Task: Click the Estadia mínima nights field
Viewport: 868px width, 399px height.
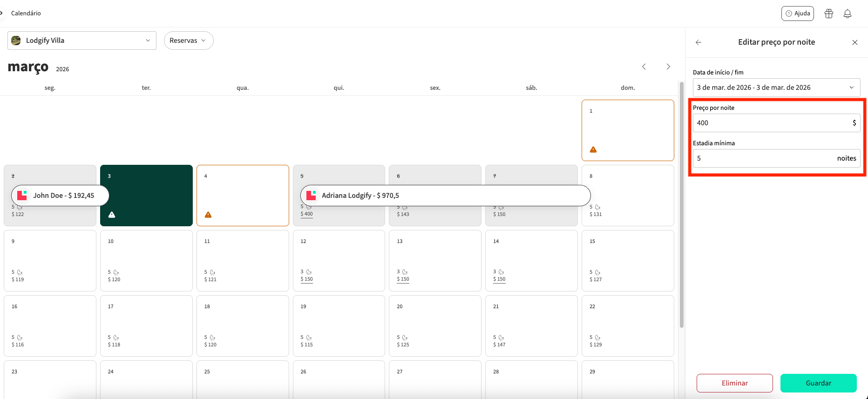Action: (x=764, y=158)
